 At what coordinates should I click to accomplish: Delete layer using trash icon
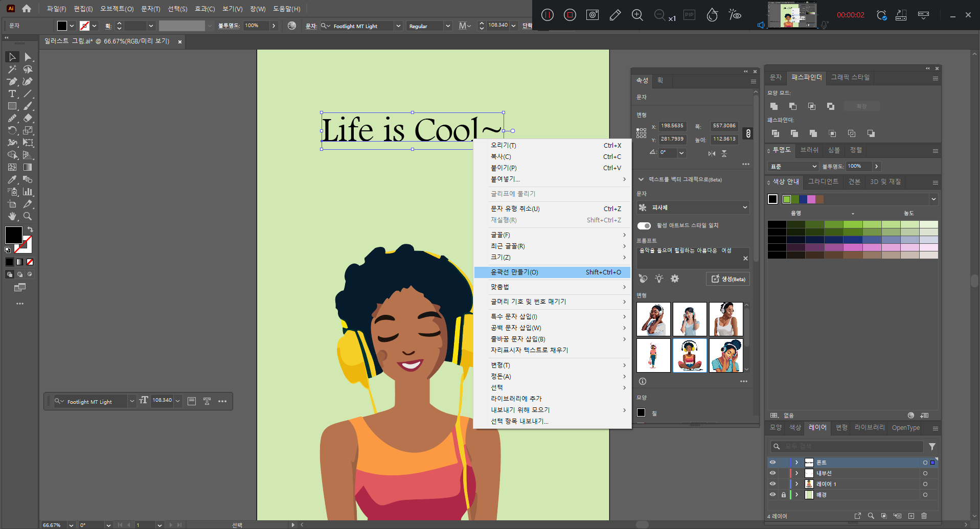[x=924, y=516]
